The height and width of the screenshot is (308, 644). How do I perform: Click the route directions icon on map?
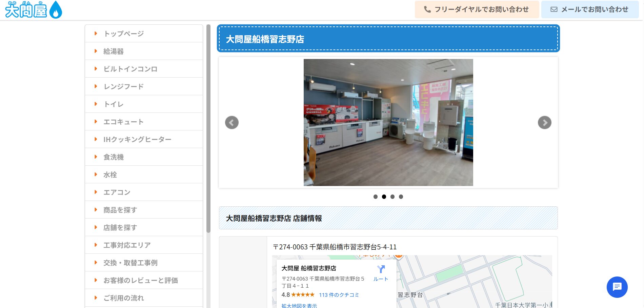pos(381,269)
